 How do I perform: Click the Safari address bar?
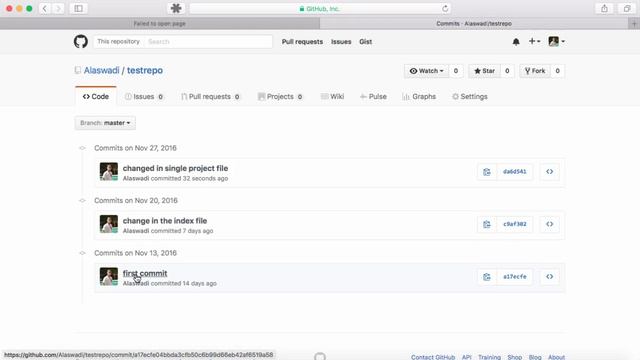pyautogui.click(x=320, y=9)
